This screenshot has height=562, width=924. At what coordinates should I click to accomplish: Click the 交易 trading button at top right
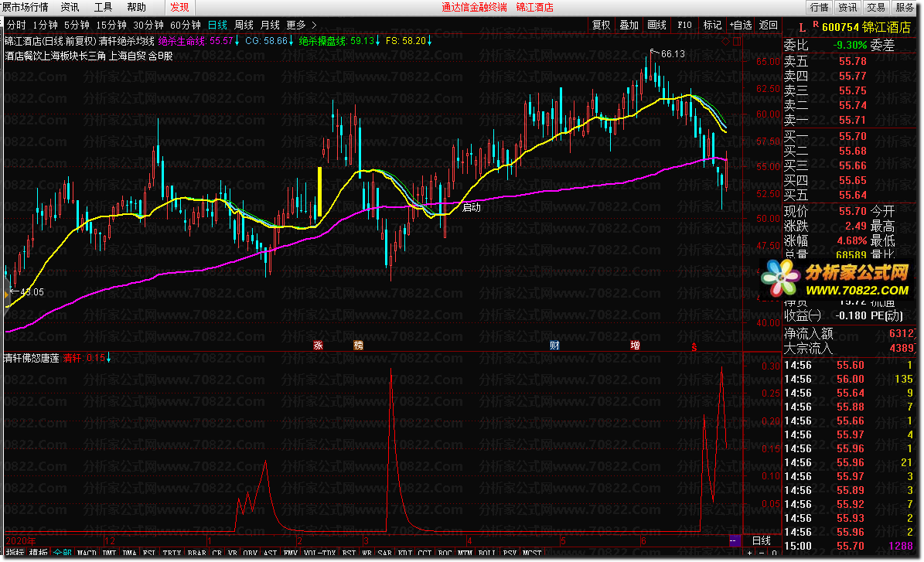point(876,7)
